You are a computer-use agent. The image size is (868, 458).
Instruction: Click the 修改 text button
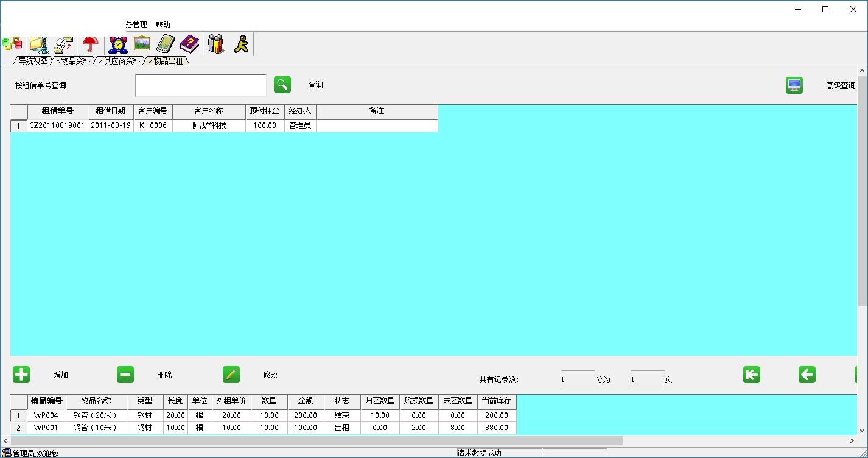(270, 375)
